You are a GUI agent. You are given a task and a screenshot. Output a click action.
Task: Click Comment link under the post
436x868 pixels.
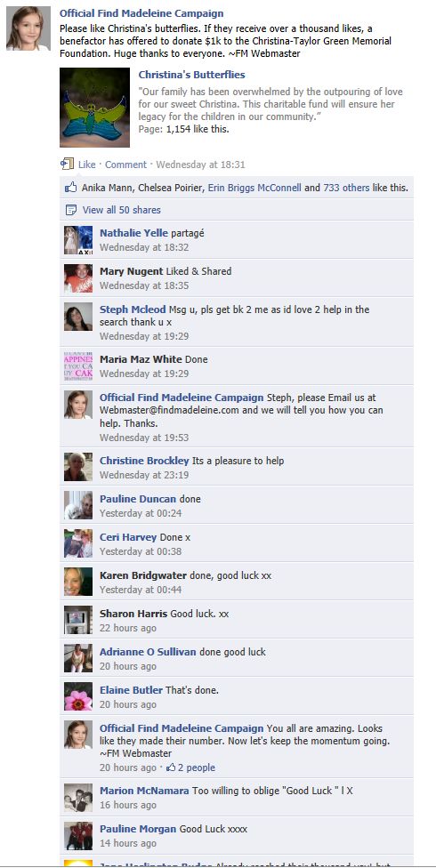click(125, 165)
